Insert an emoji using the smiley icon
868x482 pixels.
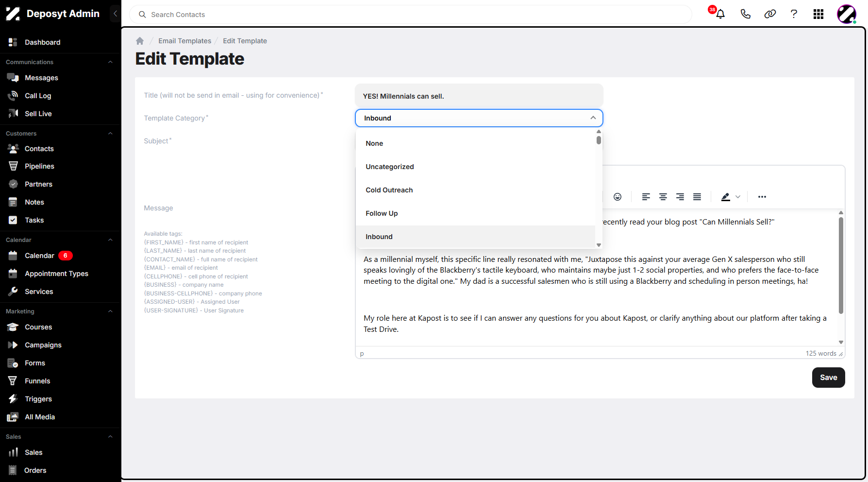618,197
